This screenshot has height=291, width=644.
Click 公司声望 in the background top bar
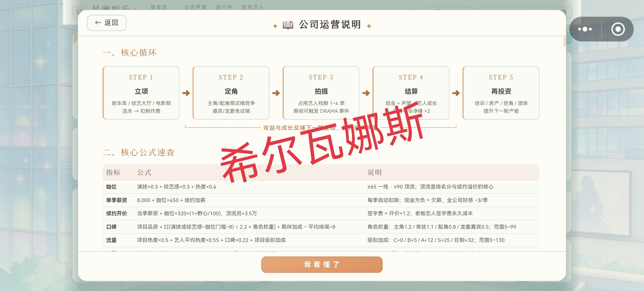point(195,7)
